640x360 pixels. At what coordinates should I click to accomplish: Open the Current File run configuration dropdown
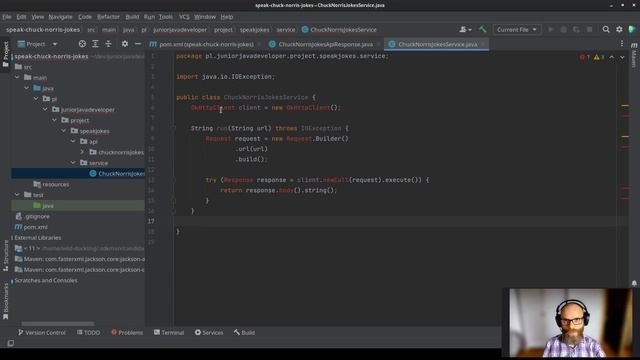tap(517, 29)
